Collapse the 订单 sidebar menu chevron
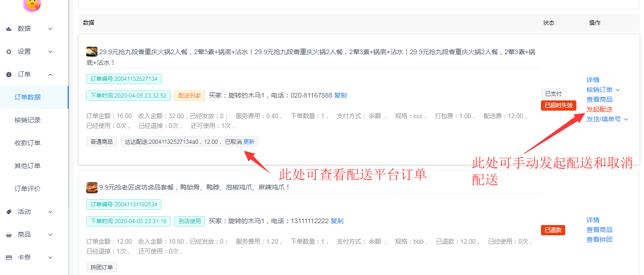This screenshot has width=644, height=275. 50,75
